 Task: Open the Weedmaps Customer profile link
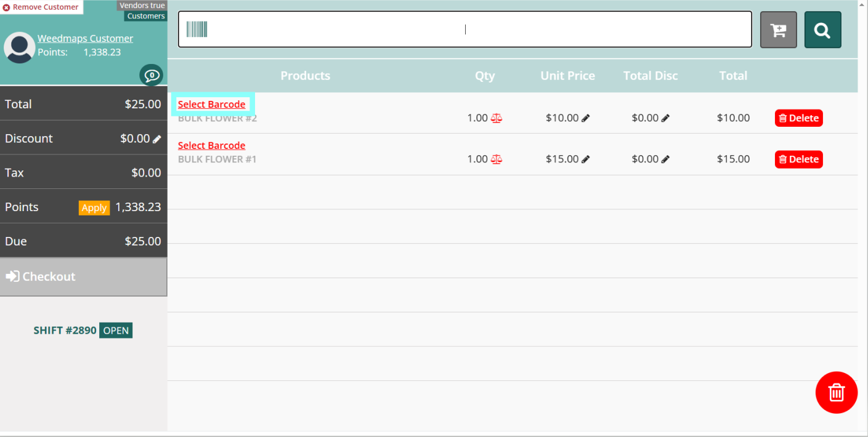click(85, 38)
